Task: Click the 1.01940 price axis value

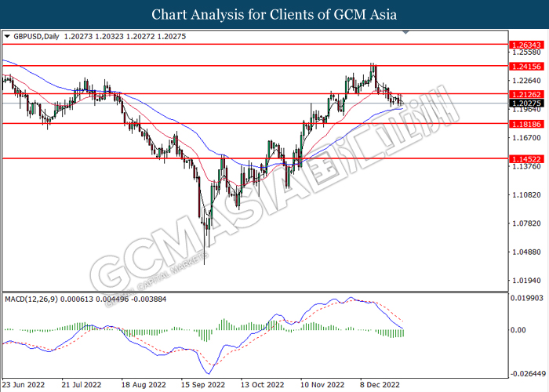Action: pyautogui.click(x=526, y=281)
